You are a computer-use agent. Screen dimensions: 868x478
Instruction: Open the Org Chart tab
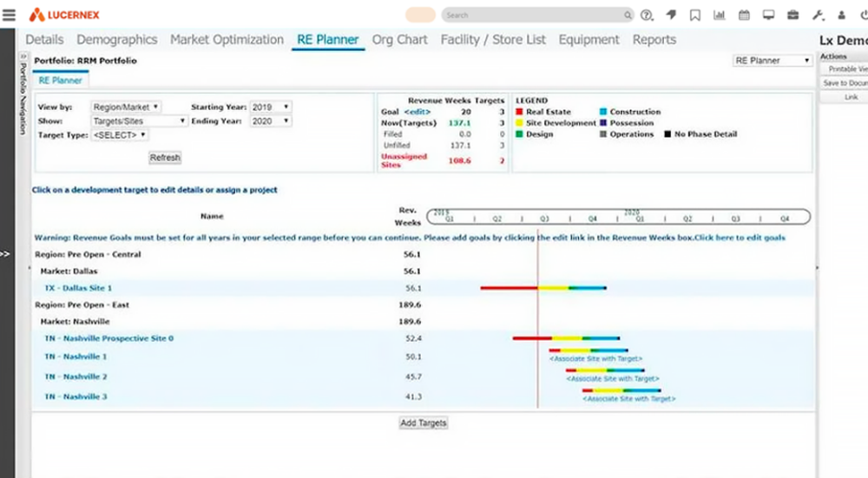pyautogui.click(x=399, y=40)
